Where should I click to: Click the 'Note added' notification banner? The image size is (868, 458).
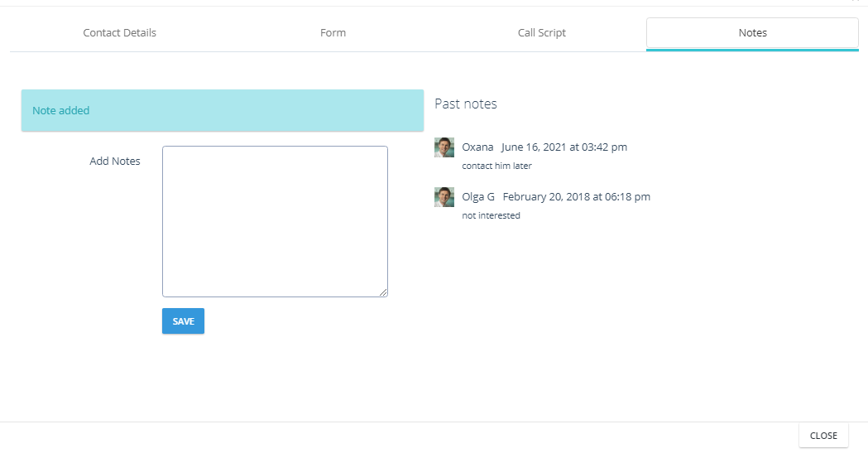[x=223, y=110]
